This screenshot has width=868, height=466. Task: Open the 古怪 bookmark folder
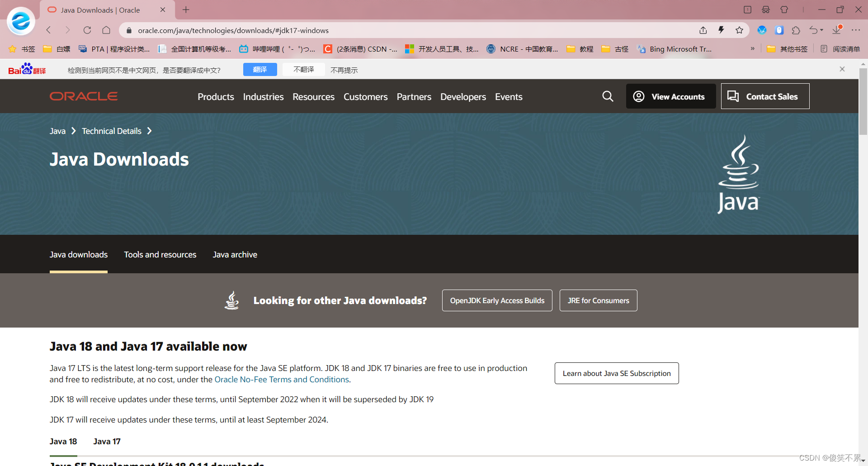[615, 49]
